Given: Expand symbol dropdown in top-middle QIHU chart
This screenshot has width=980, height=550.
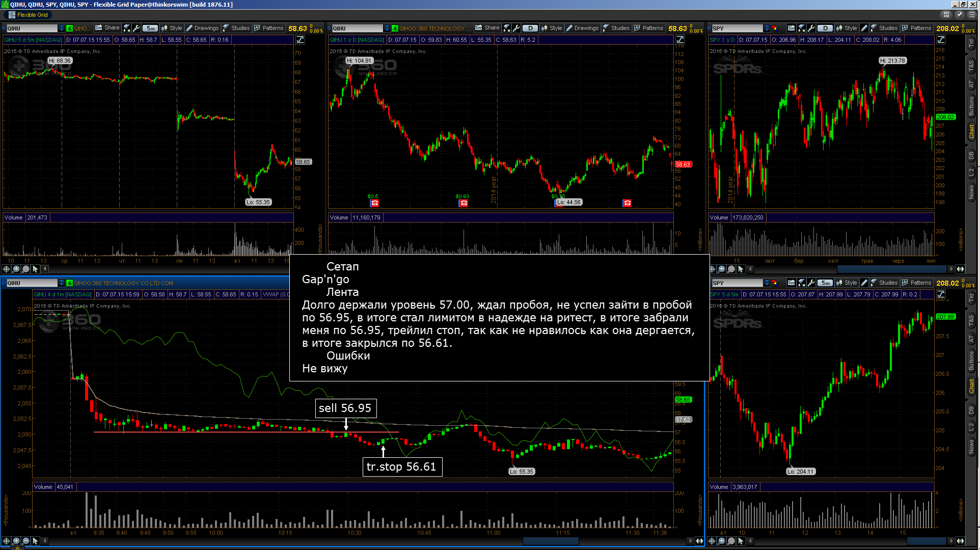Looking at the screenshot, I should (387, 29).
